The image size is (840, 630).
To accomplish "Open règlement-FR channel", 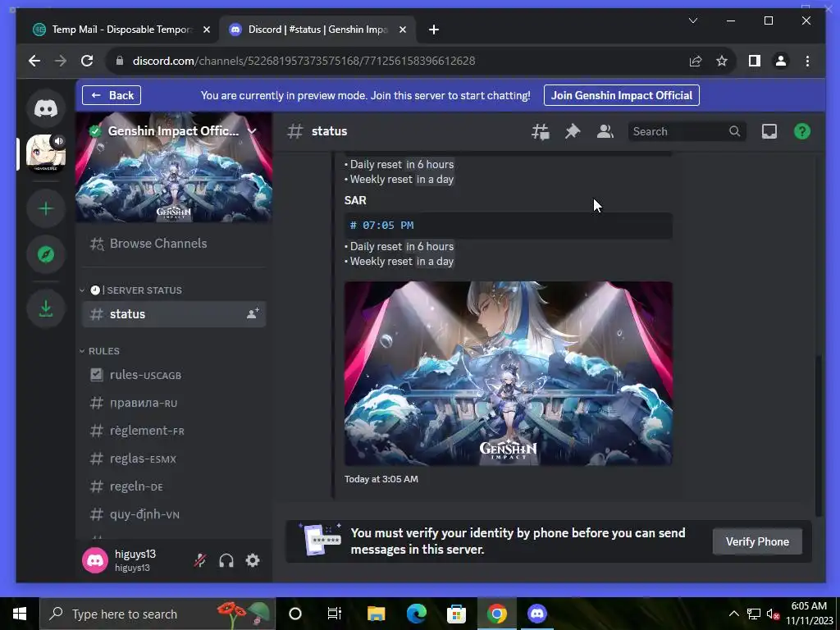I will (174, 431).
